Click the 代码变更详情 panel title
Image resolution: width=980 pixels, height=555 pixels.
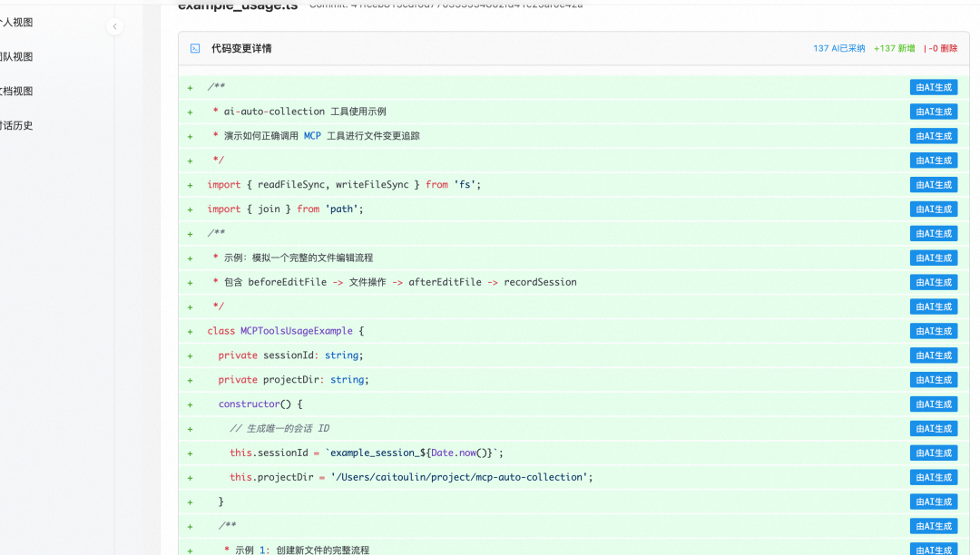[x=241, y=49]
